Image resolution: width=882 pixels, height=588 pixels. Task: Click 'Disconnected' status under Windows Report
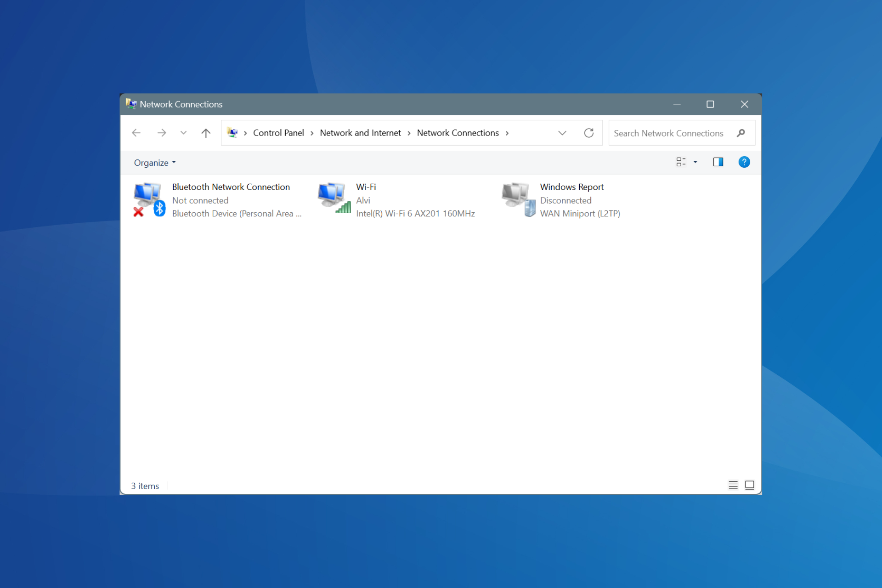[x=565, y=200]
